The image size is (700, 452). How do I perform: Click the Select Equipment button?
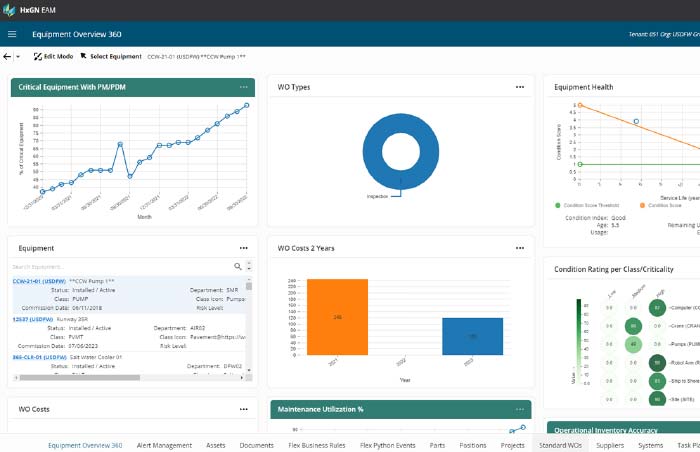click(x=111, y=57)
